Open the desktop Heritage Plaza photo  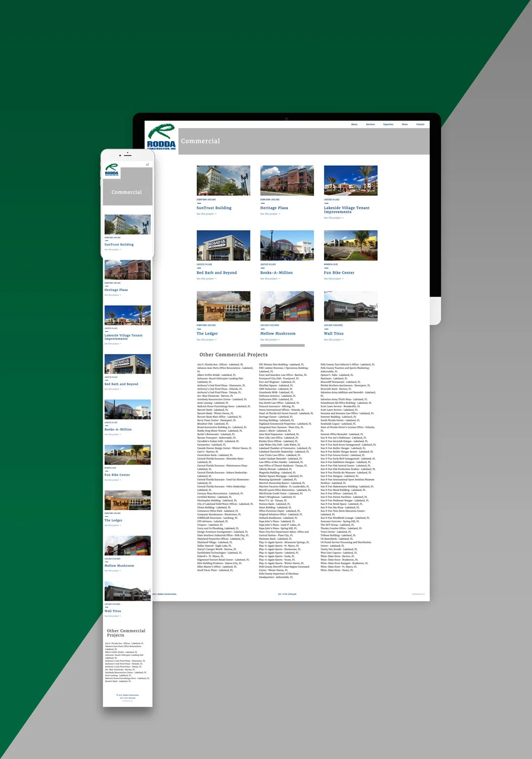click(x=287, y=181)
